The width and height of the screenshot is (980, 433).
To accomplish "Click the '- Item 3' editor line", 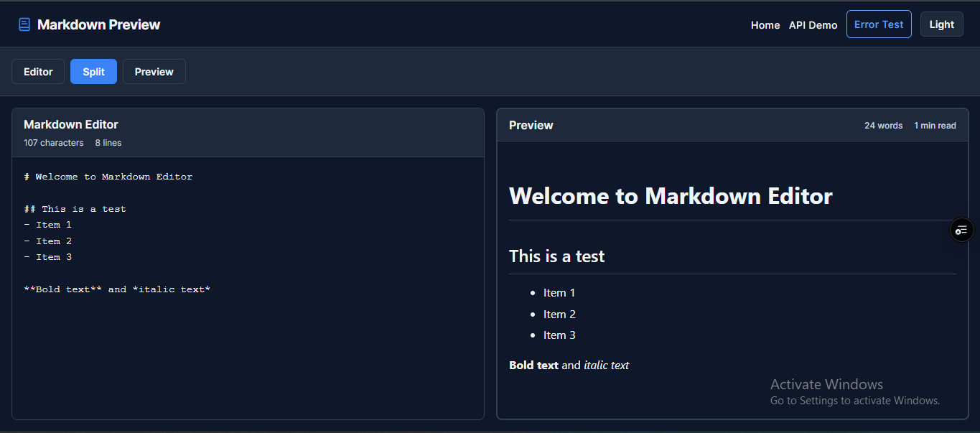I will [47, 257].
